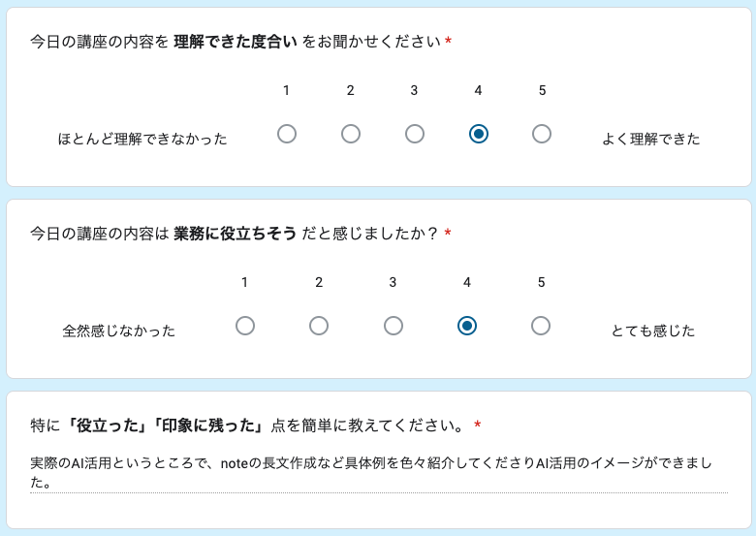Click number 1 label above 業務に役立ちそう scale
The image size is (756, 536).
click(245, 282)
